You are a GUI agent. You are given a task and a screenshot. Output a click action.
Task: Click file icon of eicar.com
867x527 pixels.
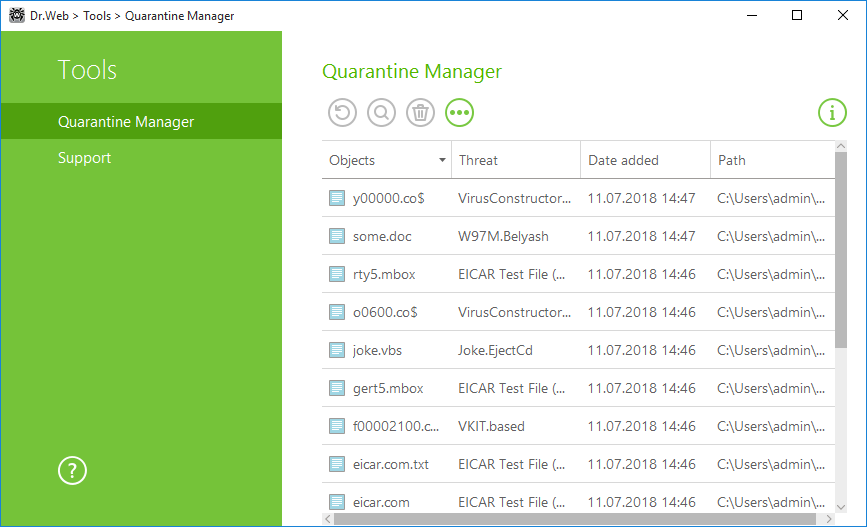pos(337,502)
